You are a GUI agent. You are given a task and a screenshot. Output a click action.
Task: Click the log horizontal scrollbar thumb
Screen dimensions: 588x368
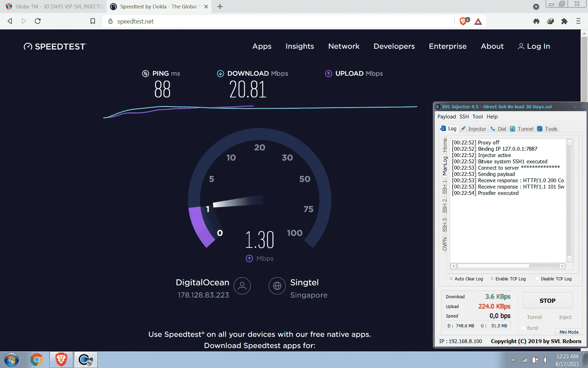point(493,266)
